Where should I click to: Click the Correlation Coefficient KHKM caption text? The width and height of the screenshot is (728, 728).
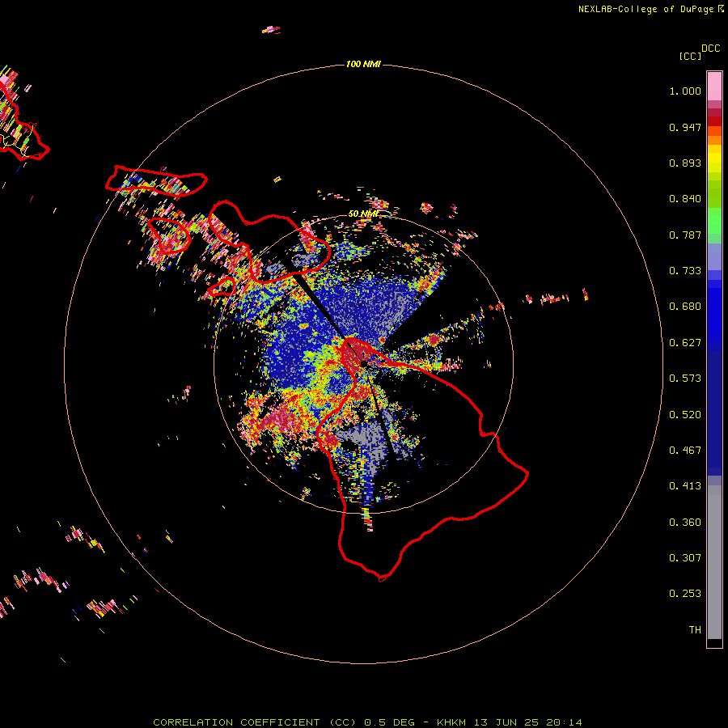[367, 722]
